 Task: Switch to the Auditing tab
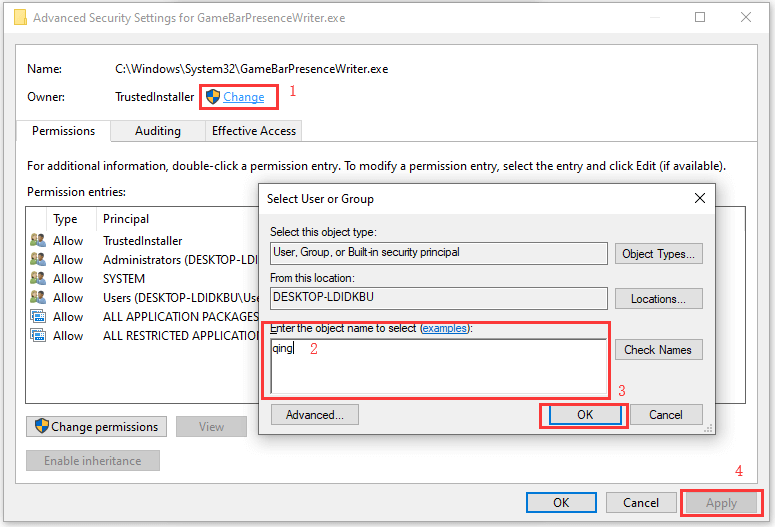[158, 131]
